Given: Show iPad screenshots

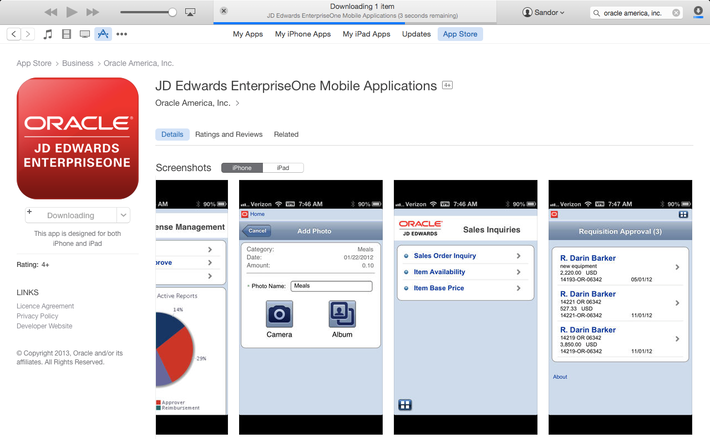Looking at the screenshot, I should click(283, 168).
